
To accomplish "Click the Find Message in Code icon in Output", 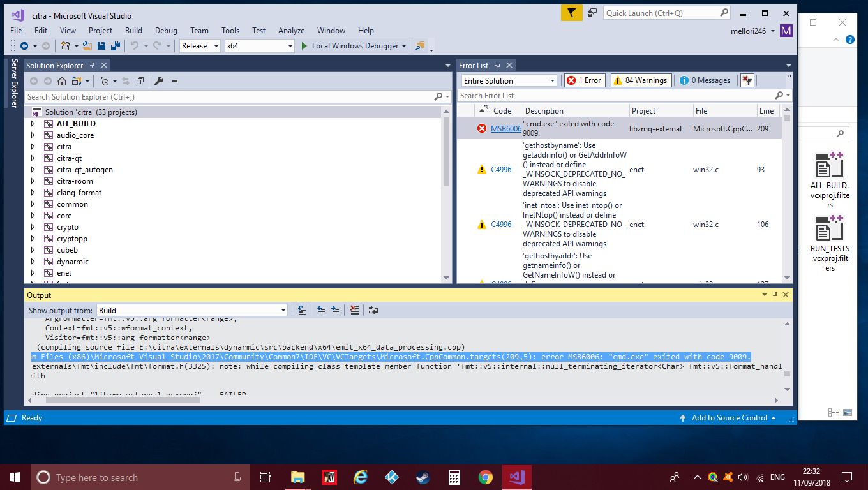I will click(301, 310).
